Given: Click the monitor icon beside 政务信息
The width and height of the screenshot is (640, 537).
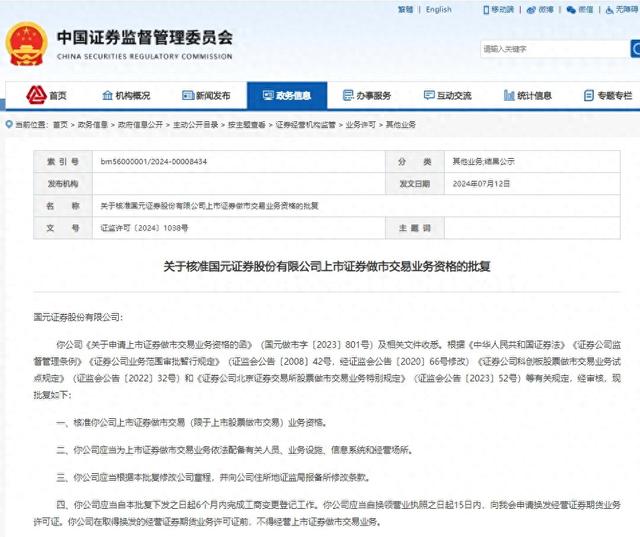Looking at the screenshot, I should [x=268, y=95].
